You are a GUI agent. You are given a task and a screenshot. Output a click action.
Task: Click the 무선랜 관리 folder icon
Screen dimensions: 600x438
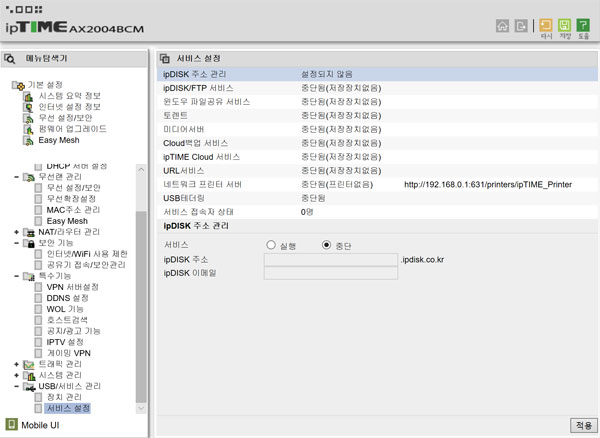click(29, 177)
